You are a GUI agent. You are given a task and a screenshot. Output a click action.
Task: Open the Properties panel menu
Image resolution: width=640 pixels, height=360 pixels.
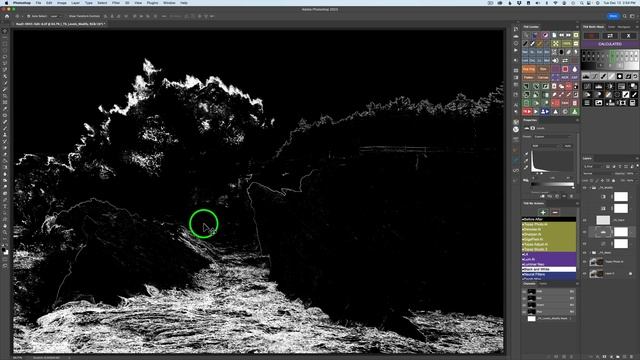point(577,120)
